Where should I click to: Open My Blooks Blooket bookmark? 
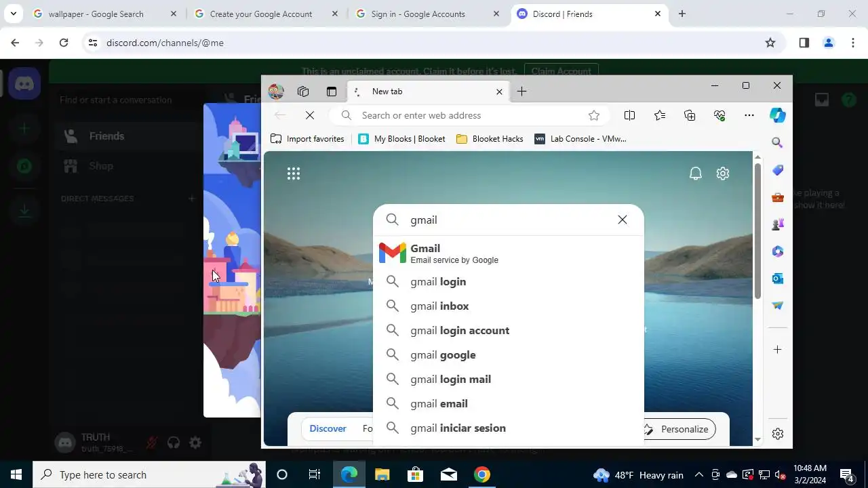tap(401, 139)
